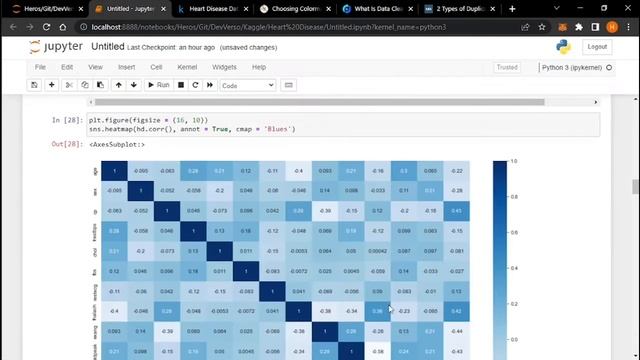Copy selected cells icon

(x=84, y=85)
